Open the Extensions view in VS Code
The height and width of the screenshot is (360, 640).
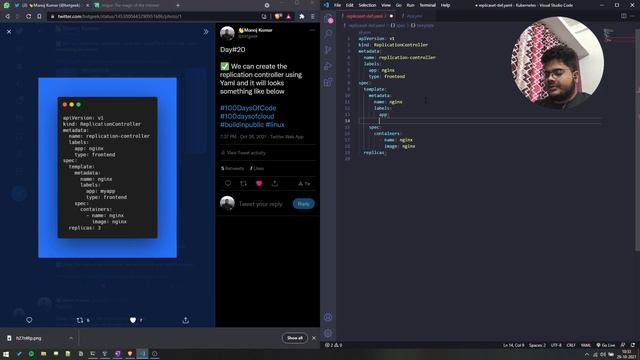(x=328, y=82)
